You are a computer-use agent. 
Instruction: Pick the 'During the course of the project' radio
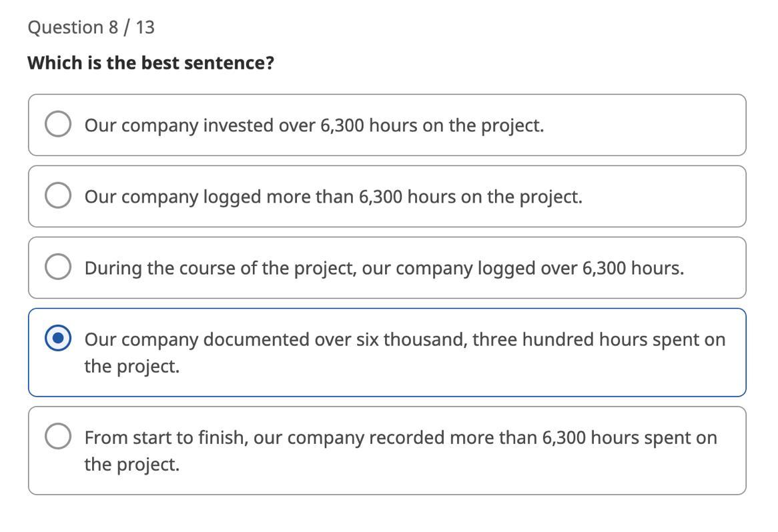(58, 267)
